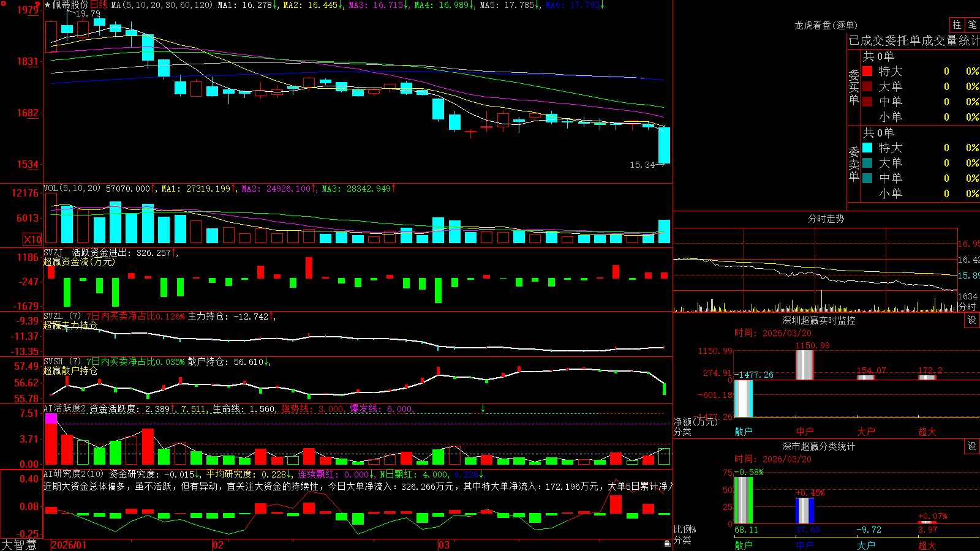Click the 分时走势 panel title
Screen dimensions: 980x551
point(826,219)
